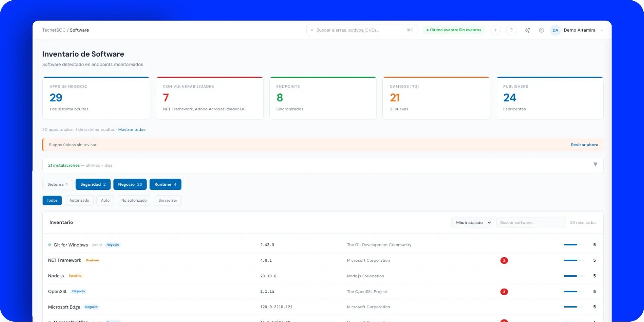The width and height of the screenshot is (644, 322).
Task: Open the Publishers 24 card
Action: click(x=550, y=98)
